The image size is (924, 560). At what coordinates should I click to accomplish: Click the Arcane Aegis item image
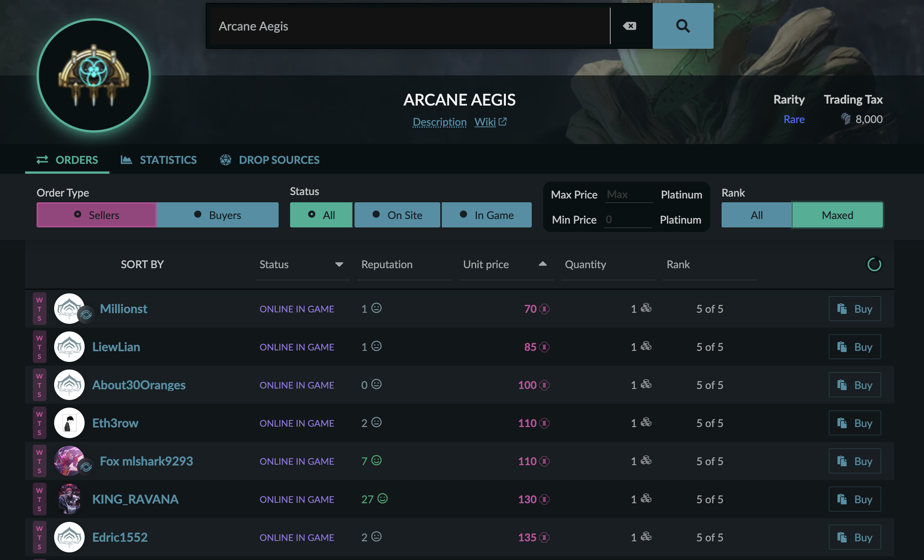coord(94,75)
